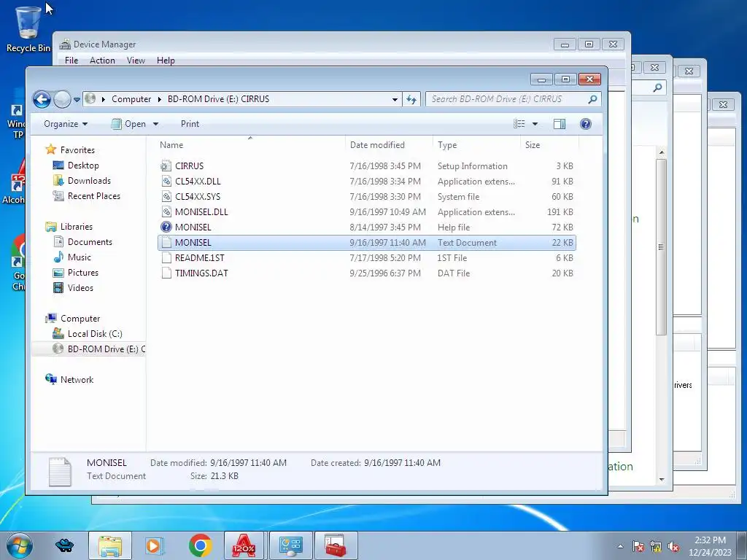
Task: Open Downloads in the navigation pane
Action: pyautogui.click(x=89, y=181)
